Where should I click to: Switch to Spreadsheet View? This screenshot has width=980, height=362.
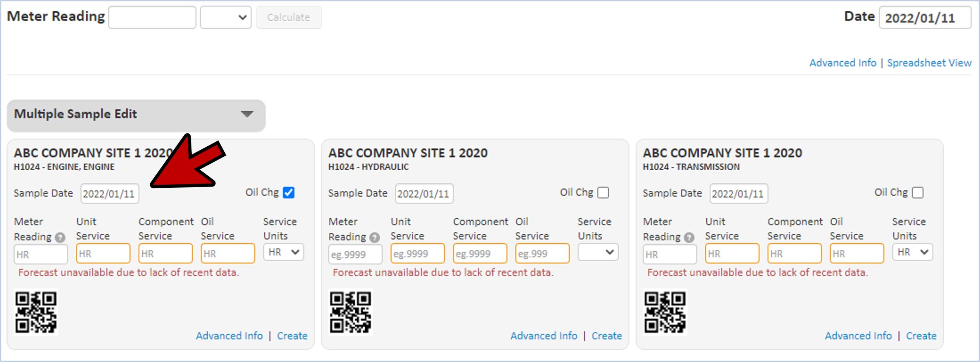pos(929,63)
